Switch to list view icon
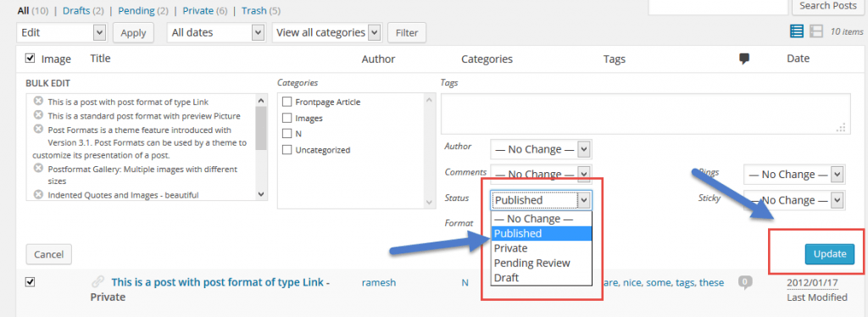This screenshot has width=868, height=317. click(x=796, y=31)
